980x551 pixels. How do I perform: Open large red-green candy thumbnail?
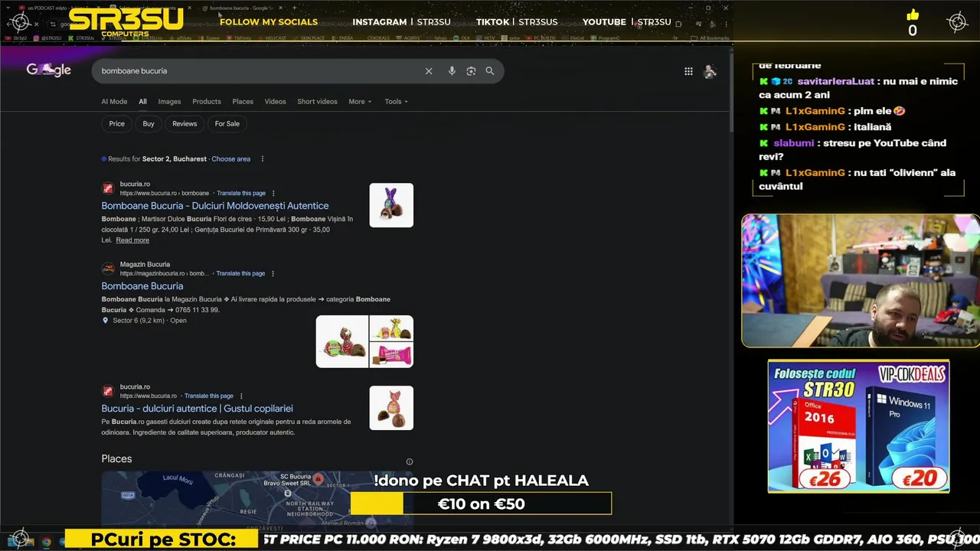[342, 341]
